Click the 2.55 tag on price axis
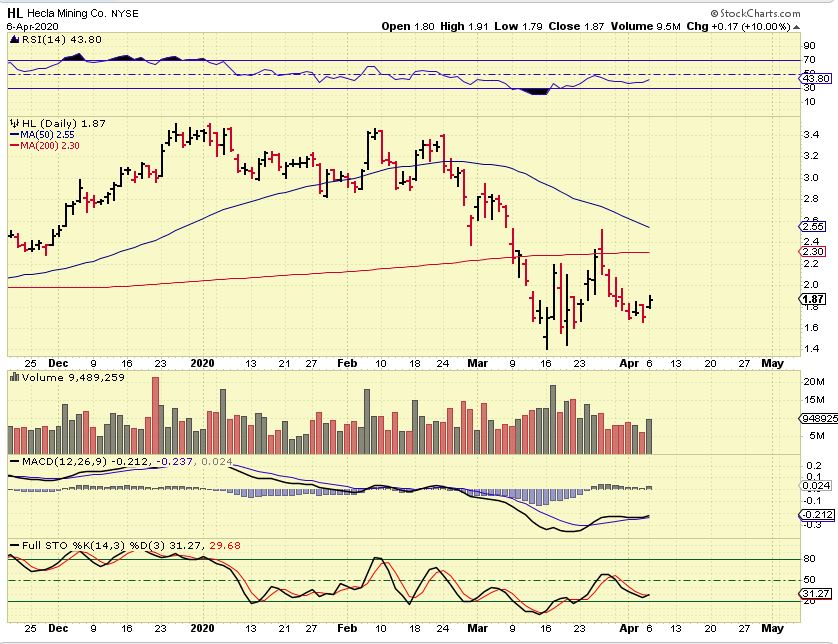The height and width of the screenshot is (644, 838). tap(813, 227)
